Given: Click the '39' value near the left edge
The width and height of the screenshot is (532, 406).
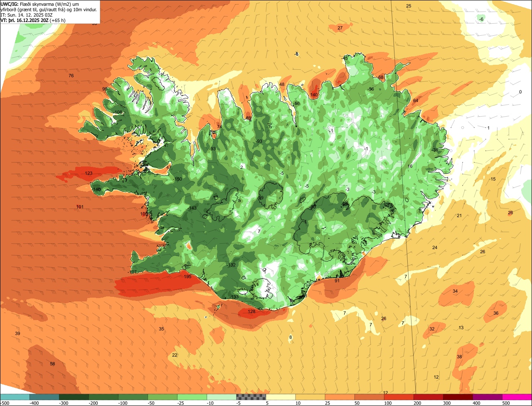Looking at the screenshot, I should point(17,333).
